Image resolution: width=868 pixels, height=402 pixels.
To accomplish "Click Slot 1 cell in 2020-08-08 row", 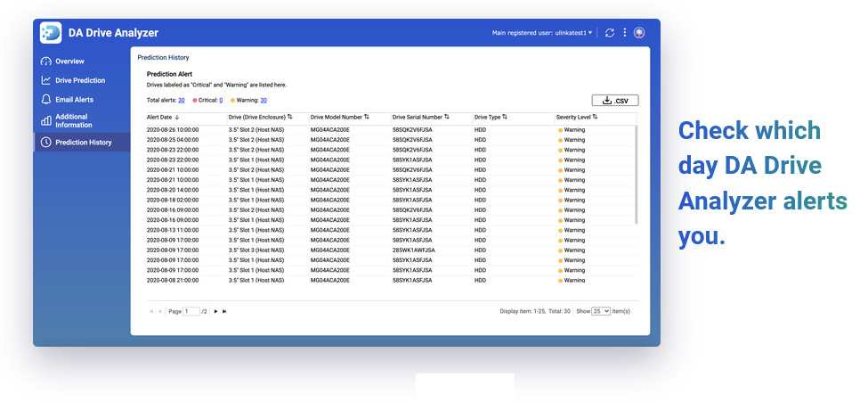I will click(256, 281).
